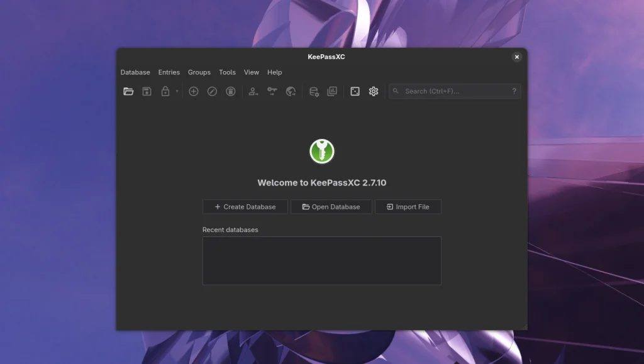Viewport: 644px width, 364px height.
Task: Delete the selected entry
Action: tap(230, 91)
